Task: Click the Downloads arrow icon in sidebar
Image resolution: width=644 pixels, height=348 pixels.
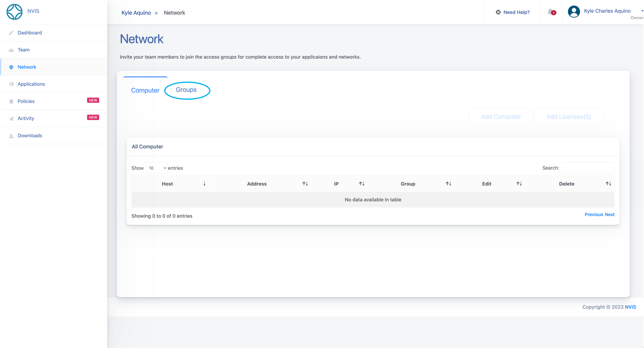Action: 11,136
